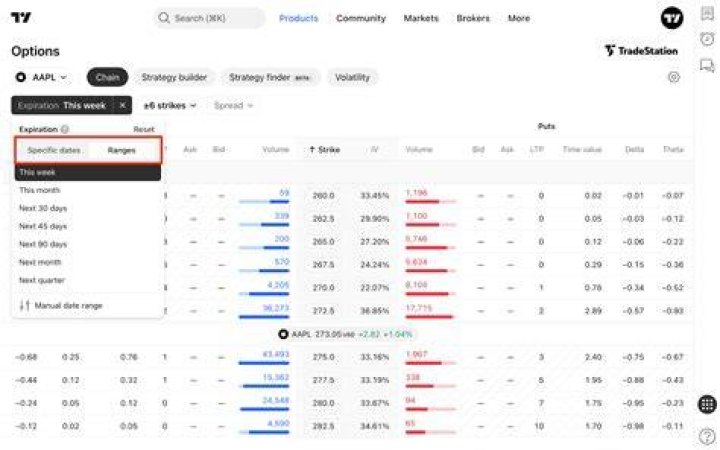
Task: Click the Apple logo beside AAPL symbol
Action: point(21,77)
